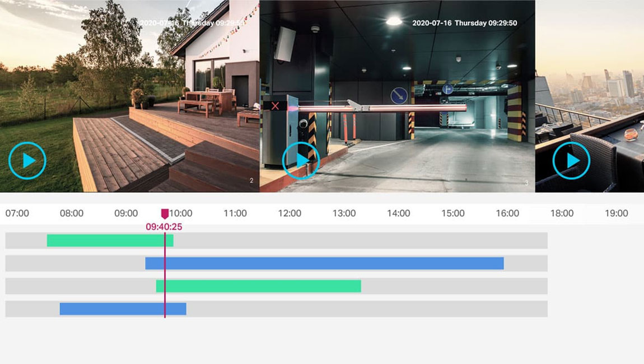Play the backyard patio camera video

pos(27,161)
